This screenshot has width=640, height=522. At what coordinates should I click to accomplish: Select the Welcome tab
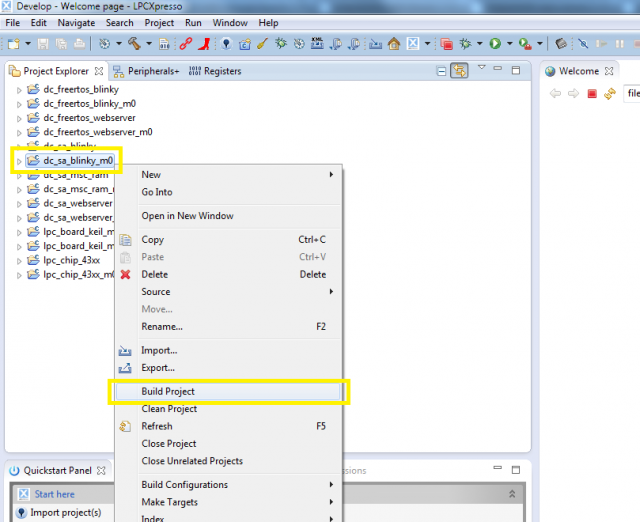point(579,71)
